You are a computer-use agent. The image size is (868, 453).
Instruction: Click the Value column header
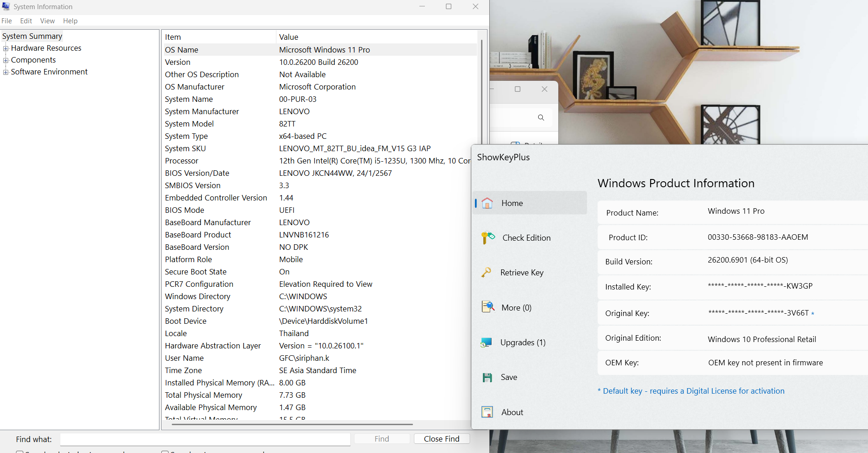click(289, 37)
